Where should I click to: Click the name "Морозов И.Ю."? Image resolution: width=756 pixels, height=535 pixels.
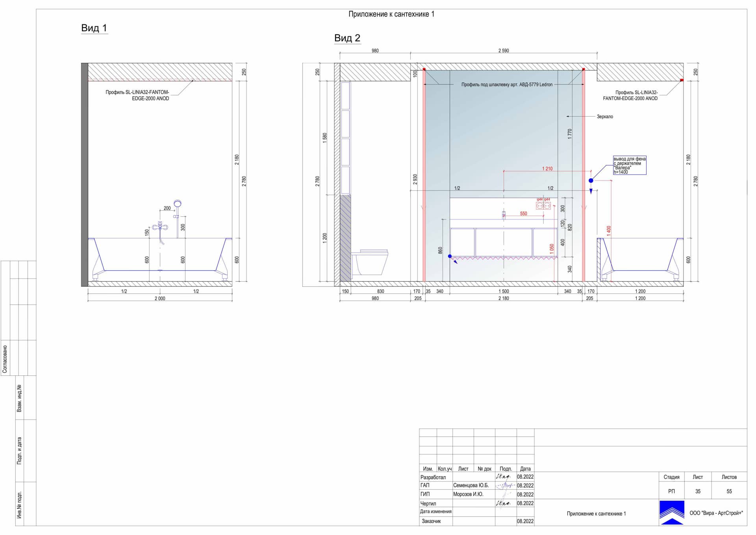click(x=468, y=494)
